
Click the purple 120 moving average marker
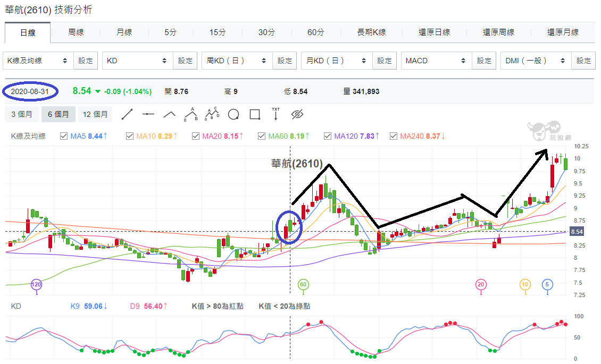tap(36, 284)
